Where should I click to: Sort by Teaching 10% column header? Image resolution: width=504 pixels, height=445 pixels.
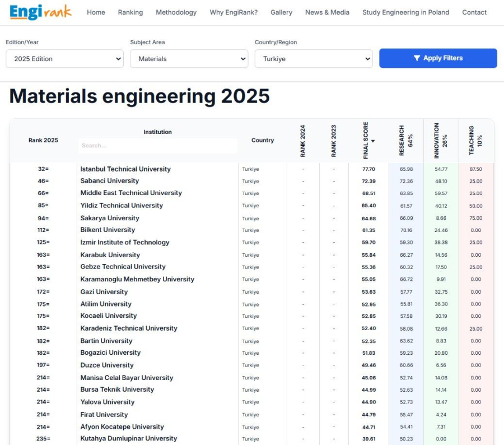click(475, 141)
